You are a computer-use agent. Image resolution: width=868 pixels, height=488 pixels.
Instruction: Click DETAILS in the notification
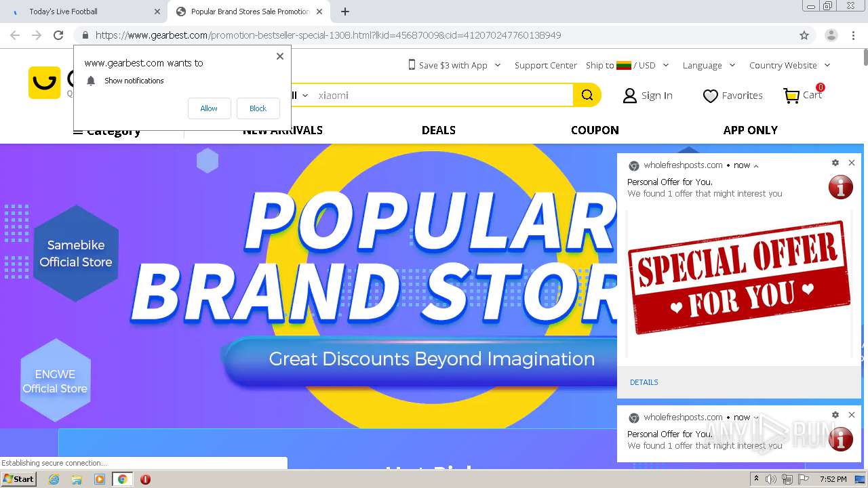(644, 382)
